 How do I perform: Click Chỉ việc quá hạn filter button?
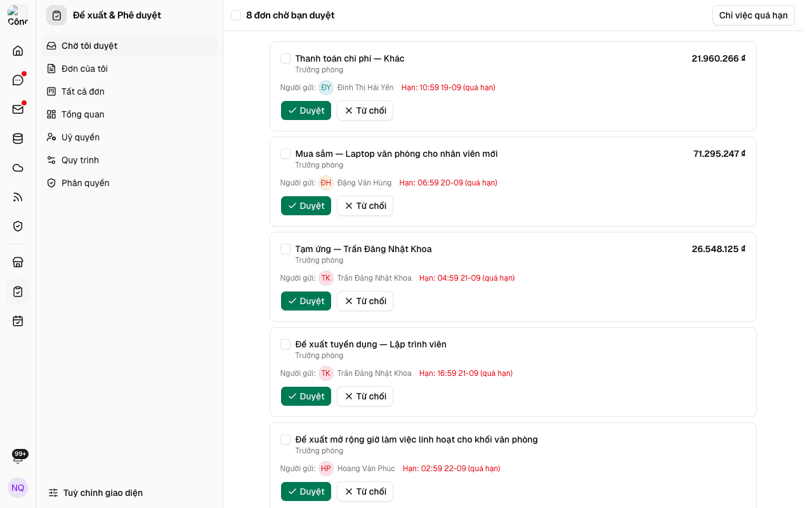[x=753, y=15]
